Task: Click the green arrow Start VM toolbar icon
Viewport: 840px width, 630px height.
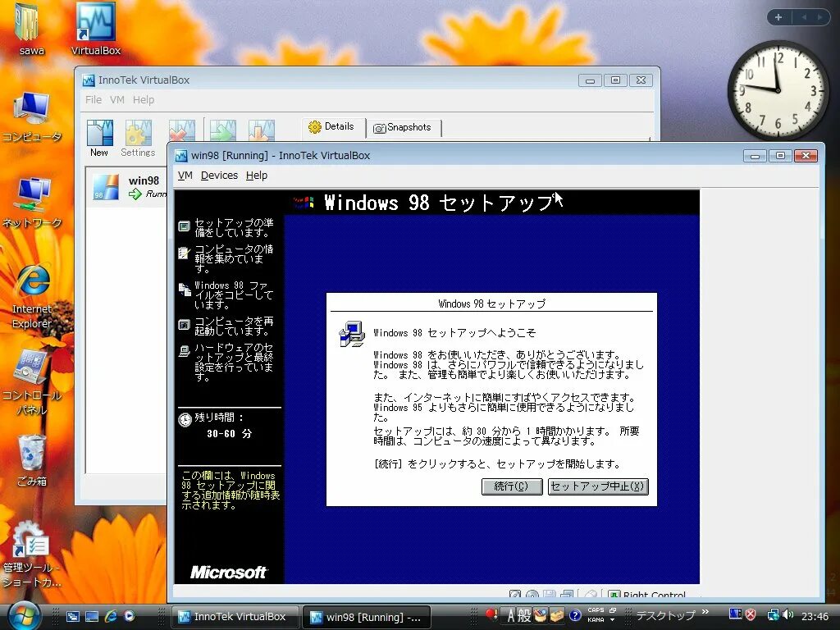Action: click(x=223, y=131)
